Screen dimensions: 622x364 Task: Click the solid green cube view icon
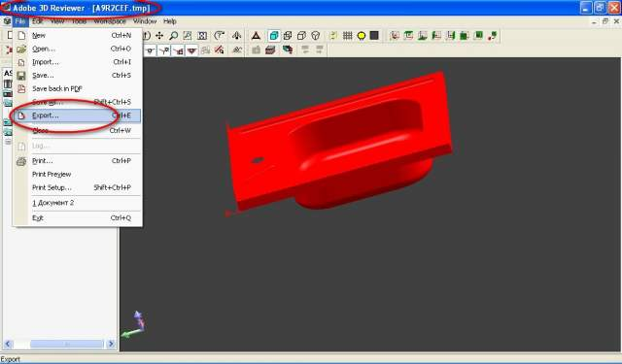(x=465, y=36)
